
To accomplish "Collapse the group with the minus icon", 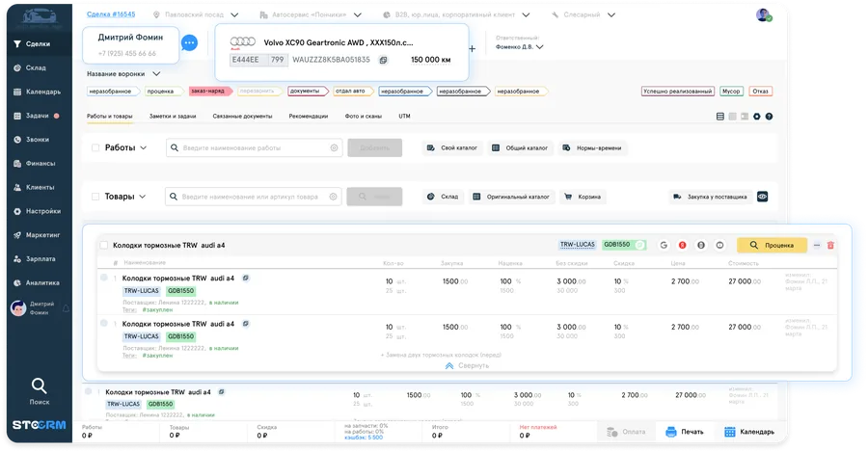I will [x=817, y=245].
